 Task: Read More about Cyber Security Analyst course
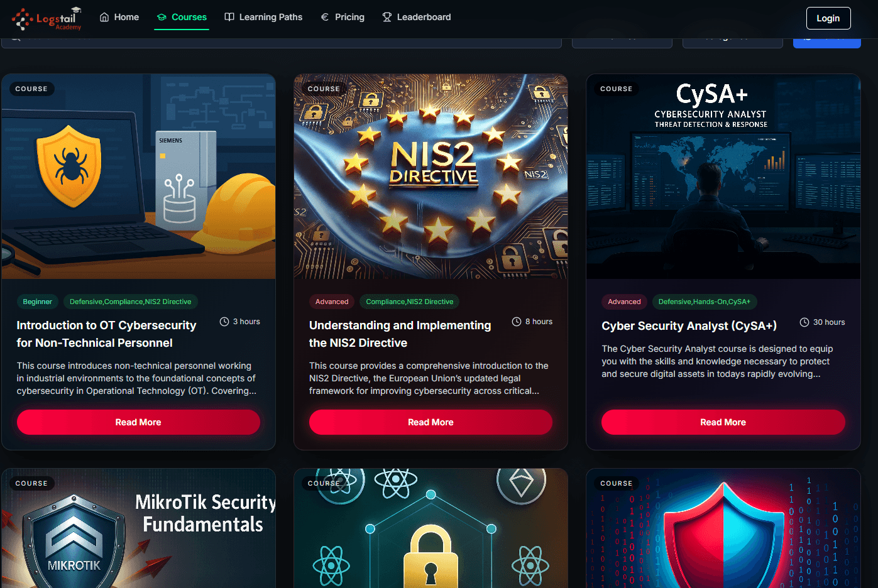click(723, 422)
